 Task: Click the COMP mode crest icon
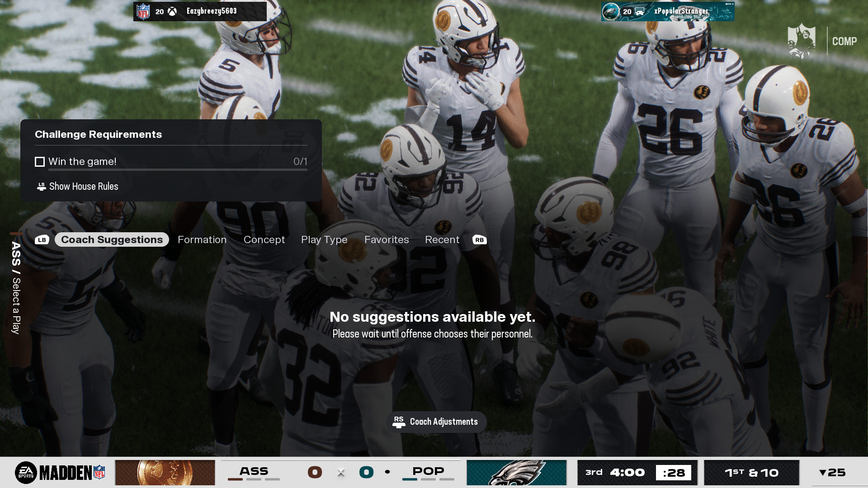click(802, 41)
